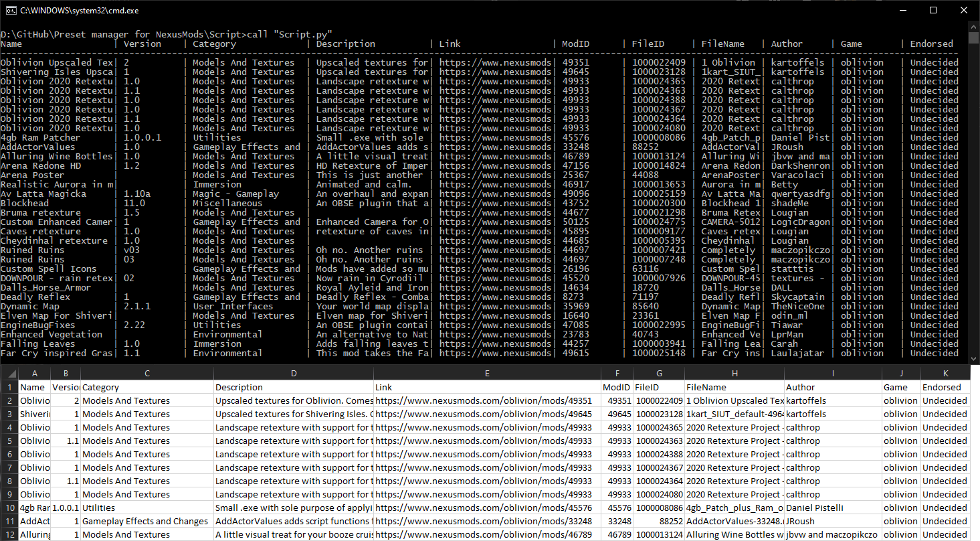Select spreadsheet column C header
This screenshot has height=541, width=980.
click(x=147, y=373)
